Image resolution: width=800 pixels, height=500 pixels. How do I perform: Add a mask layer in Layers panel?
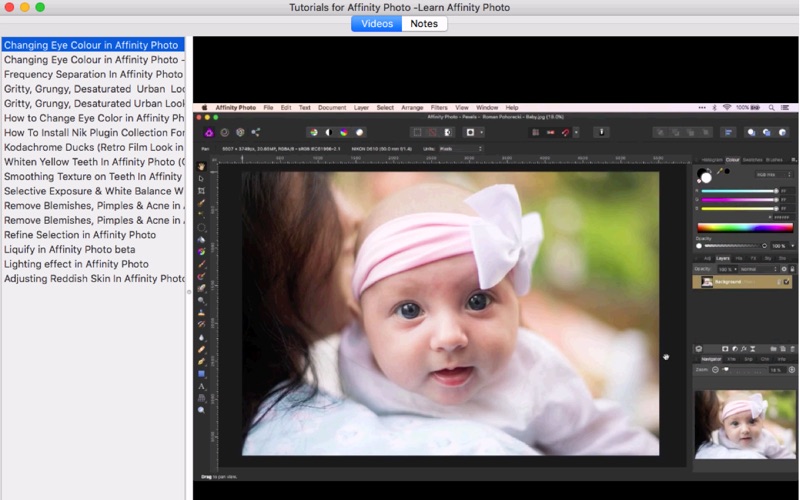[725, 349]
